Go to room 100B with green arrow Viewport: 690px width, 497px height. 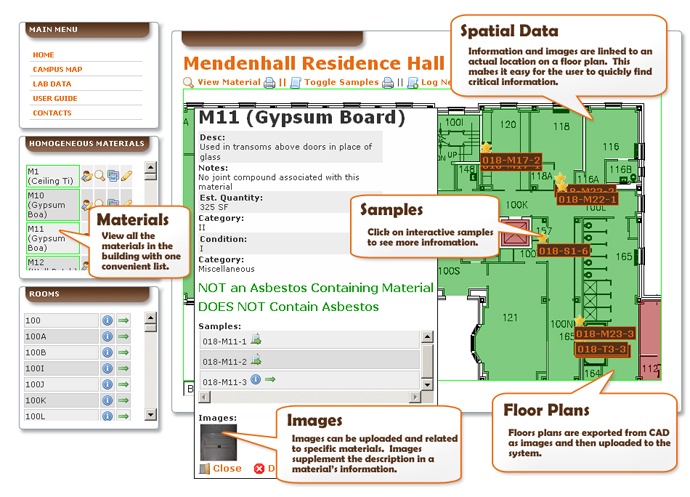(x=124, y=352)
